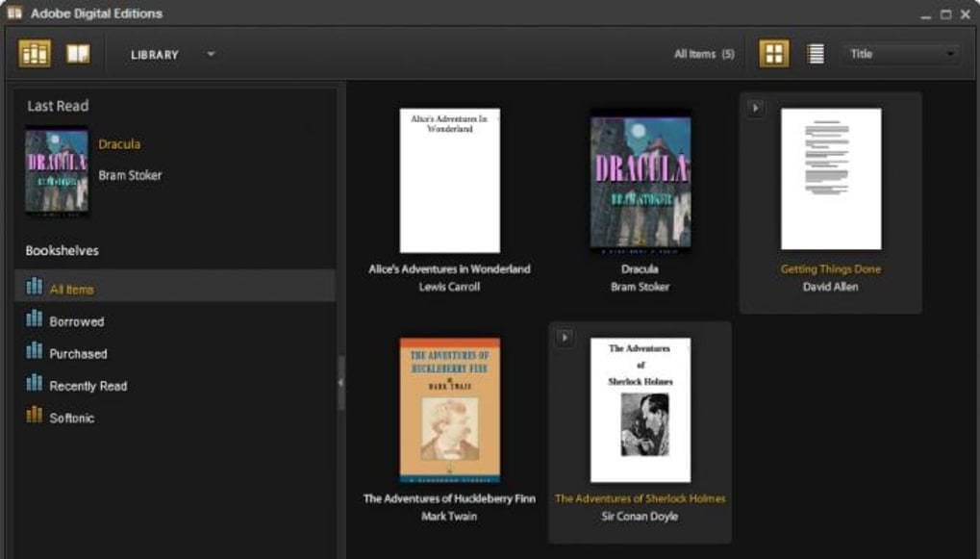980x559 pixels.
Task: Open item options arrow on Getting Things Done
Action: click(755, 108)
